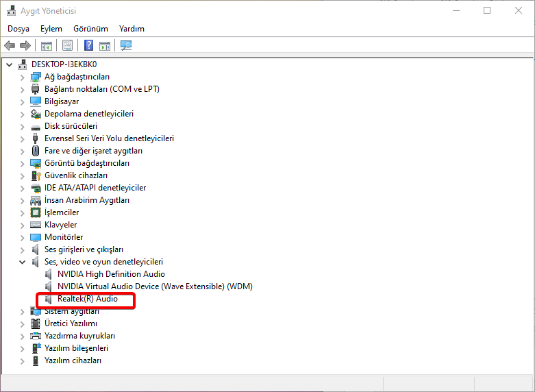Click the Evrensel Seri Veri Yolu USB icon
The image size is (535, 392).
(x=36, y=138)
